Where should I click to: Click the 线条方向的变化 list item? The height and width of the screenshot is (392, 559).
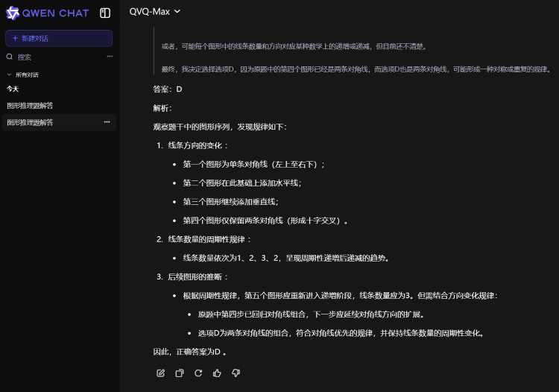coord(198,145)
